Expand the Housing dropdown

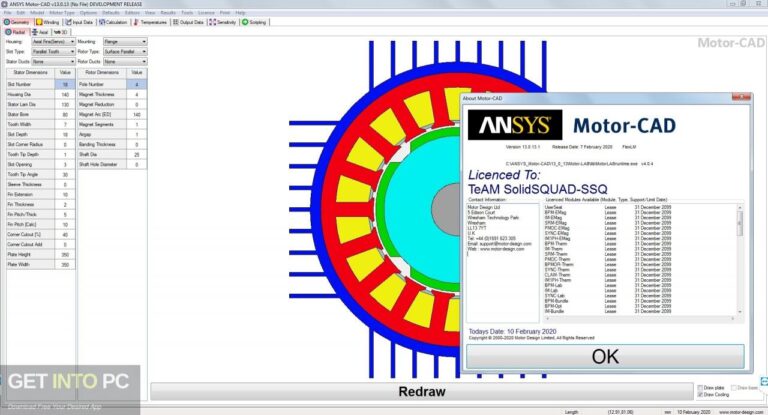point(53,42)
